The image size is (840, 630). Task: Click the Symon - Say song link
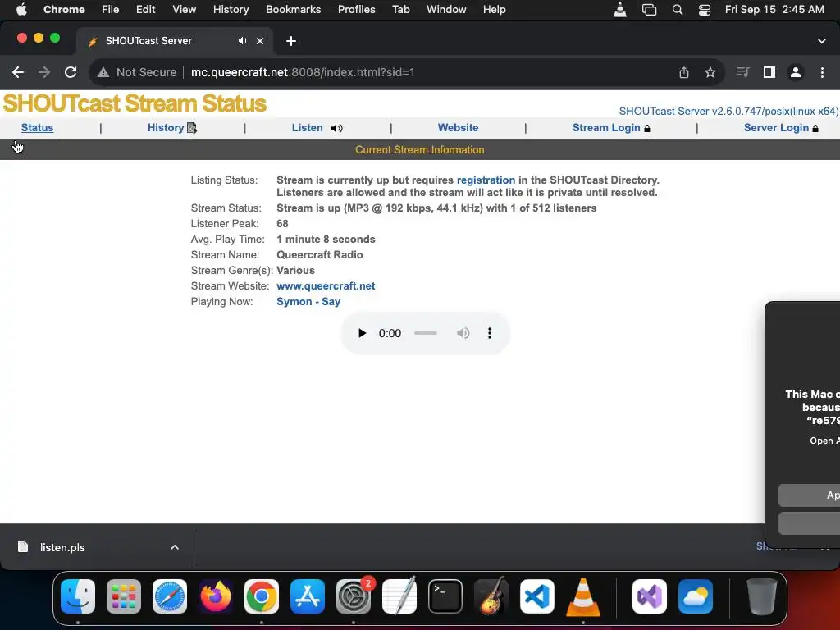tap(308, 302)
